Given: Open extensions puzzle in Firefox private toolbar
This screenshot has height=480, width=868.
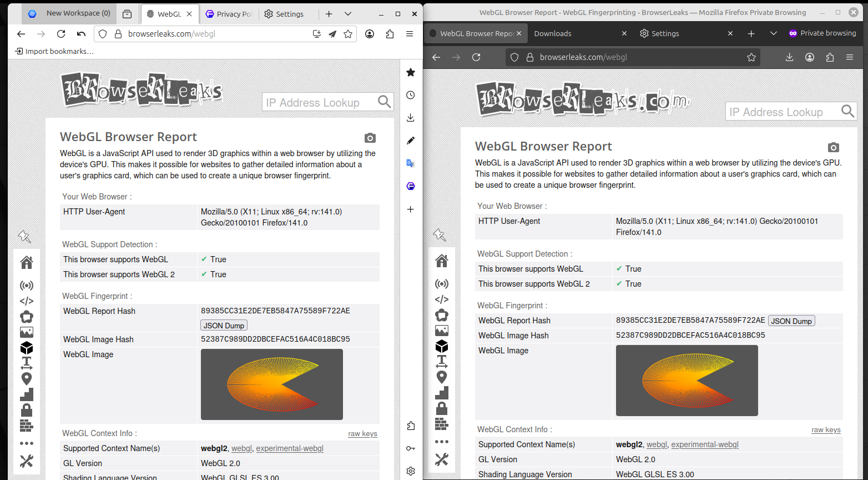Looking at the screenshot, I should (830, 57).
